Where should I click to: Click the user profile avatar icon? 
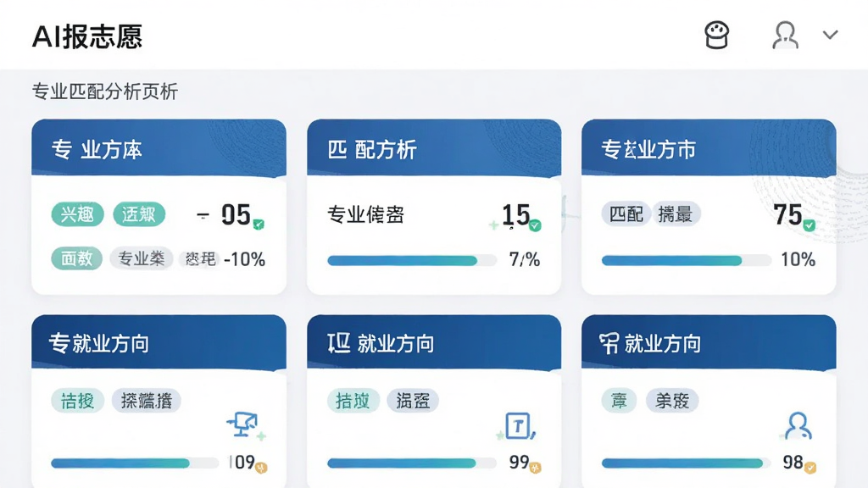point(785,36)
